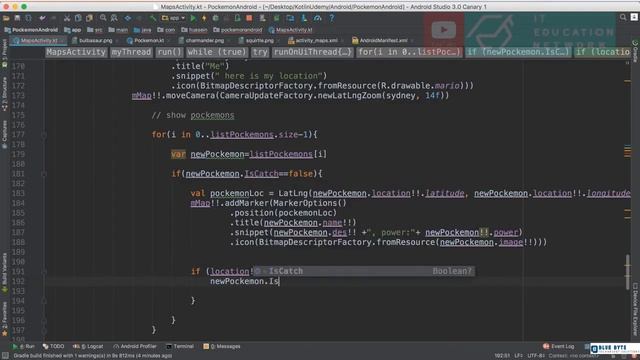Select the java folder breadcrumb
The image size is (640, 360).
142,30
